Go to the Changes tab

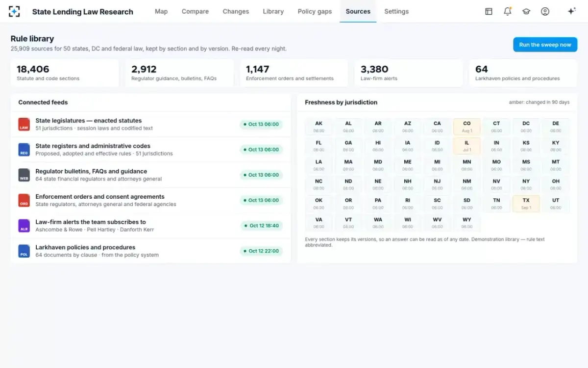(236, 11)
